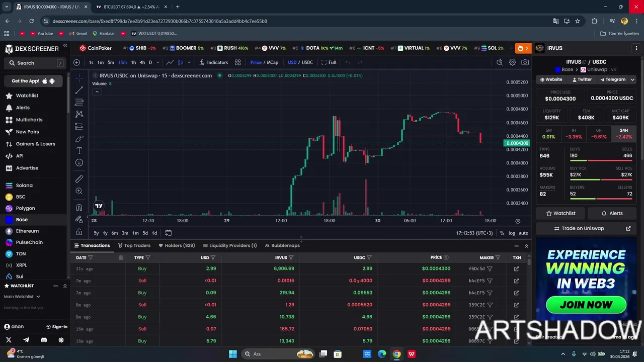
Task: Expand the transactions panel upward
Action: click(x=526, y=246)
